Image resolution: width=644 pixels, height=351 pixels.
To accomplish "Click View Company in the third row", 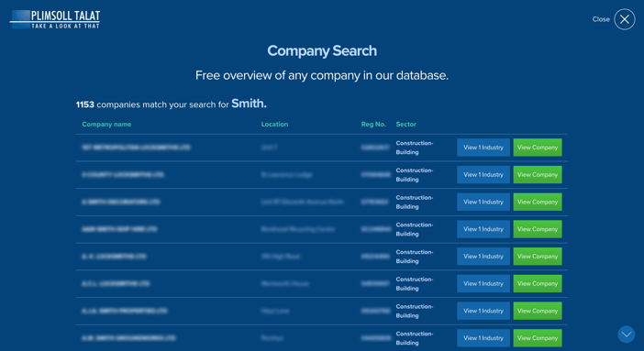I will pyautogui.click(x=538, y=202).
